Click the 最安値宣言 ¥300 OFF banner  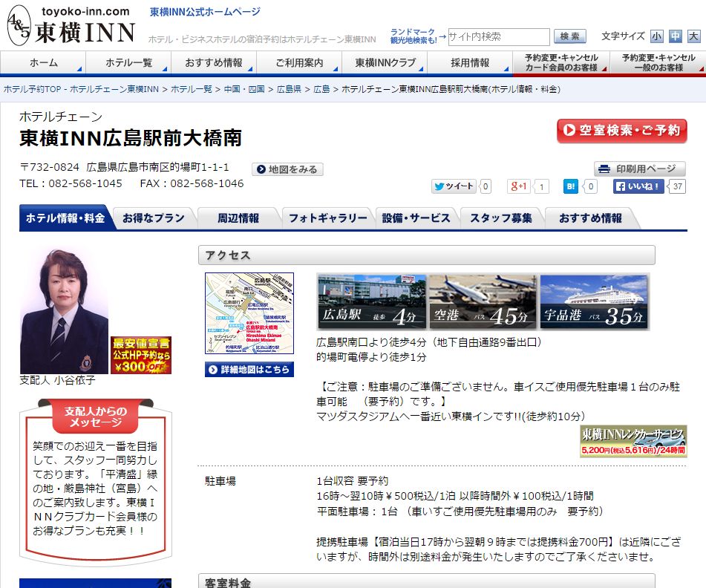coord(141,355)
